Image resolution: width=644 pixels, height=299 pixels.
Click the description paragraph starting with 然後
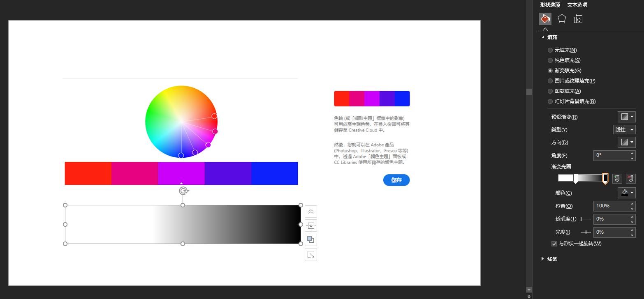coord(371,154)
